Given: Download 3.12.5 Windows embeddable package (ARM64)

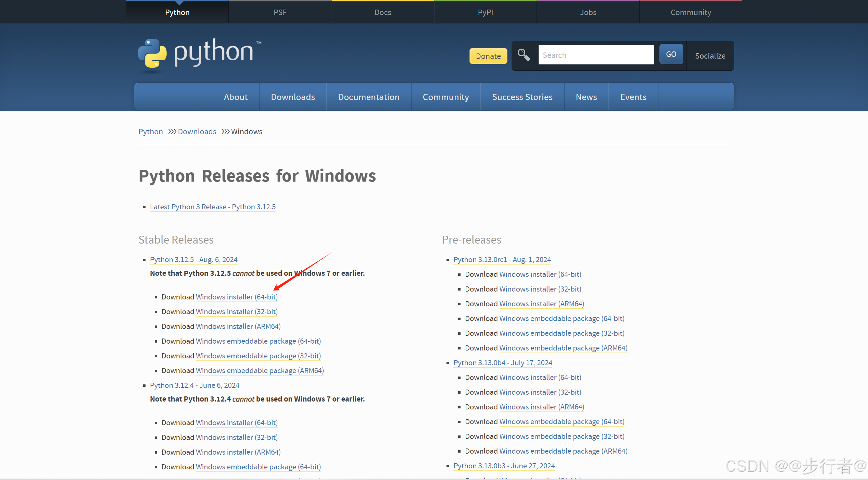Looking at the screenshot, I should [260, 371].
